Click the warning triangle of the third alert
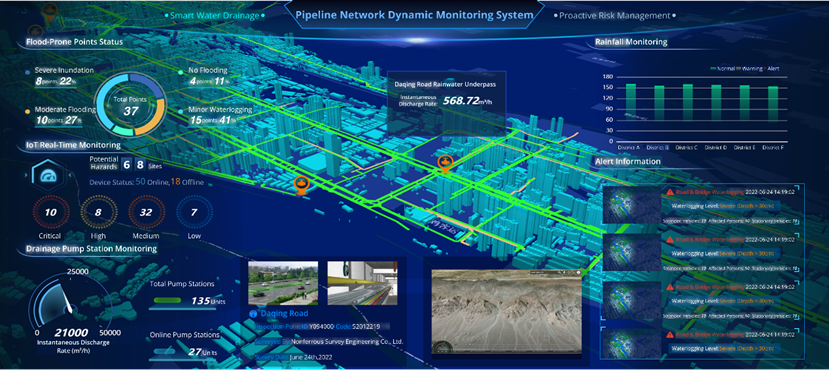829x370 pixels. tap(670, 287)
